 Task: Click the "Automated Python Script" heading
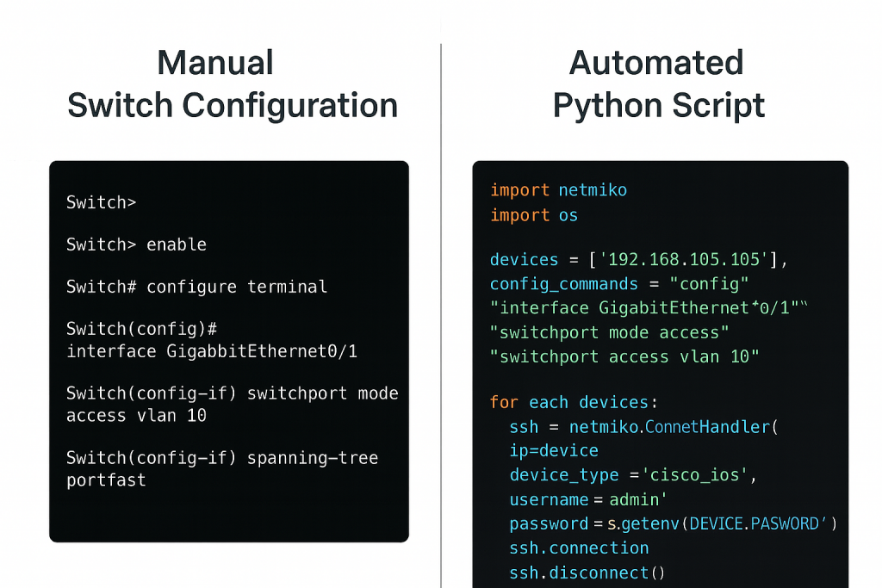[x=658, y=84]
